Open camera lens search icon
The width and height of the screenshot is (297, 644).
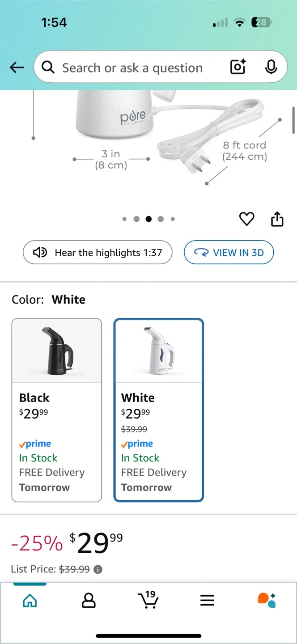click(238, 68)
